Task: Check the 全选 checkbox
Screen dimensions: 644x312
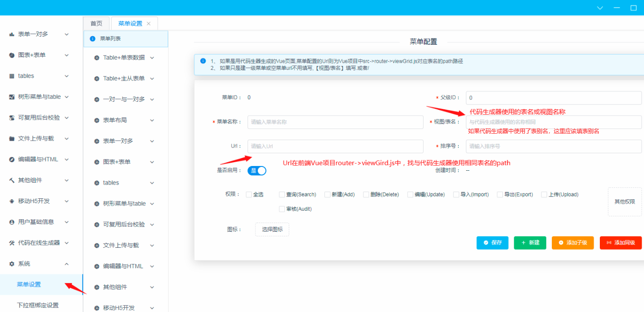Action: point(249,195)
